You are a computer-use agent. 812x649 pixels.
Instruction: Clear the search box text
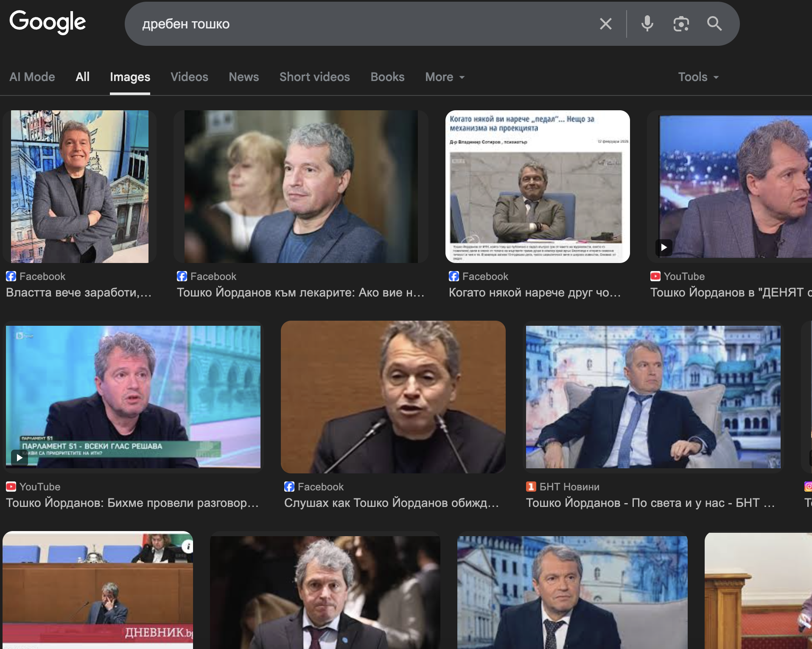(605, 24)
